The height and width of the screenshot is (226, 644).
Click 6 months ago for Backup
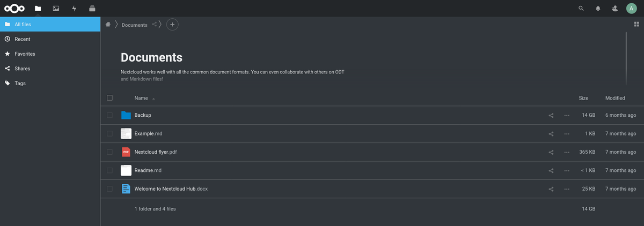[620, 115]
